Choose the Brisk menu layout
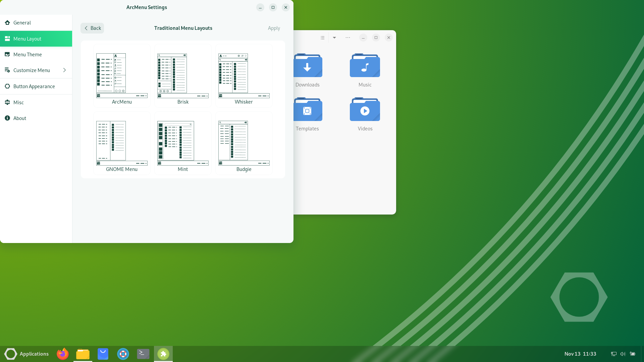This screenshot has width=644, height=362. click(183, 76)
